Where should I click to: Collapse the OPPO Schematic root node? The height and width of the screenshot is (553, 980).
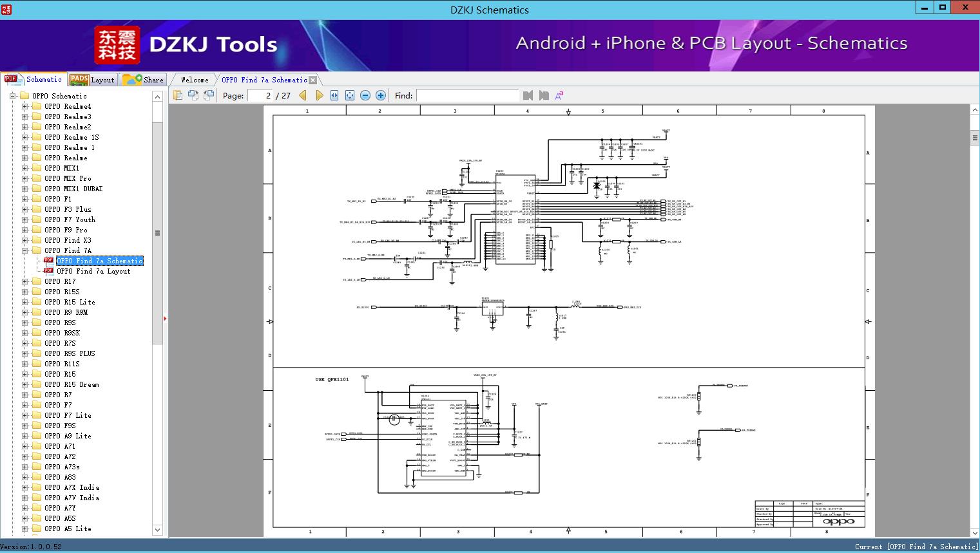pos(12,96)
